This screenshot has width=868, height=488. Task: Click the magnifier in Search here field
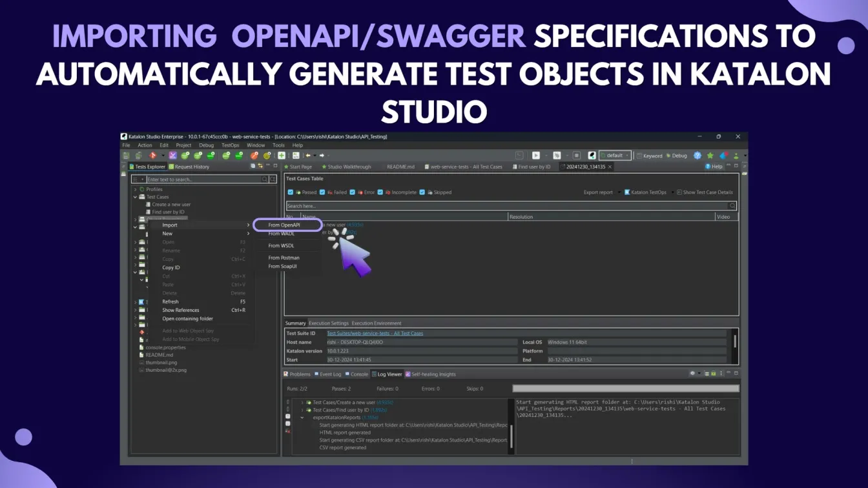point(732,206)
